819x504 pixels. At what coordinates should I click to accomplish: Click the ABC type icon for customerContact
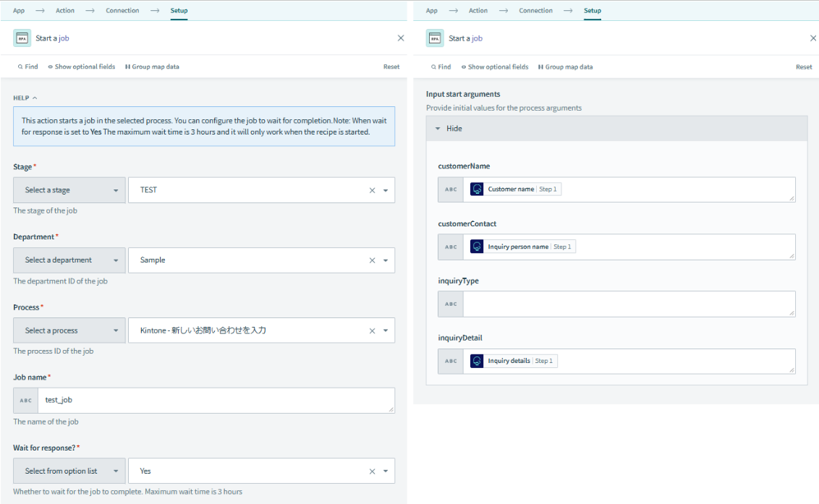coord(451,247)
